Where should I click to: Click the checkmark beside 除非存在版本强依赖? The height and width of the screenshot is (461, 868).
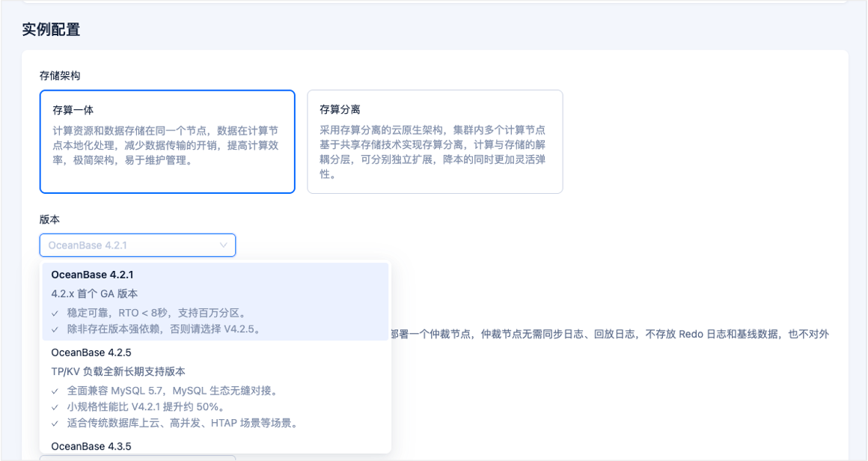(x=55, y=329)
